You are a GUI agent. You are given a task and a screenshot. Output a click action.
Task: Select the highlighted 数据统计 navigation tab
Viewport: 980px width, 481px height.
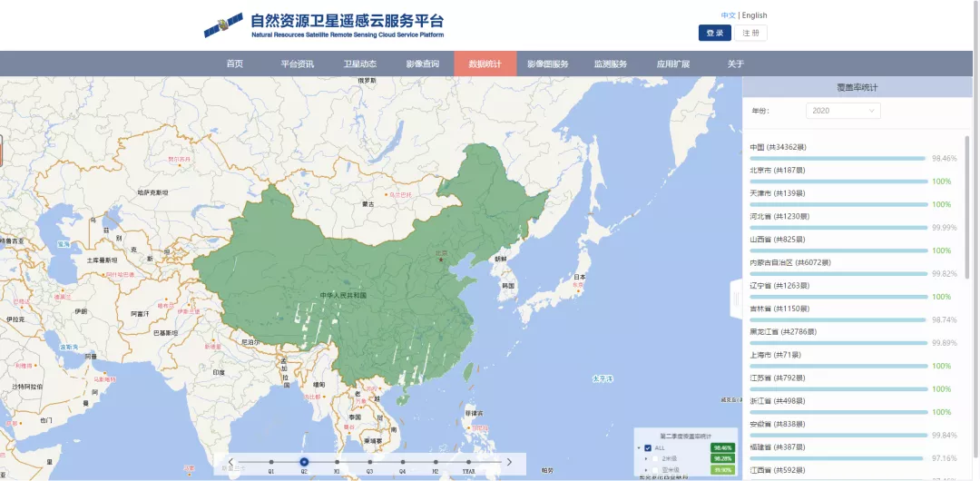click(485, 64)
